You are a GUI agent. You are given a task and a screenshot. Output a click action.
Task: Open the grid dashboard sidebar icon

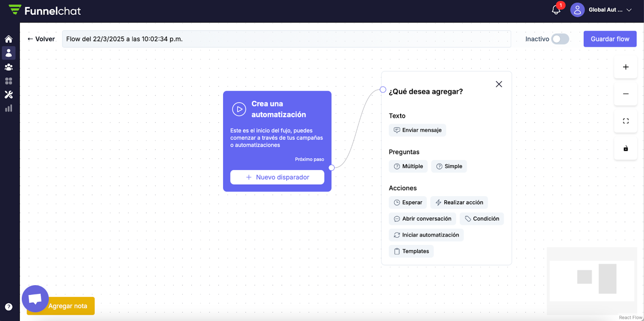(9, 81)
